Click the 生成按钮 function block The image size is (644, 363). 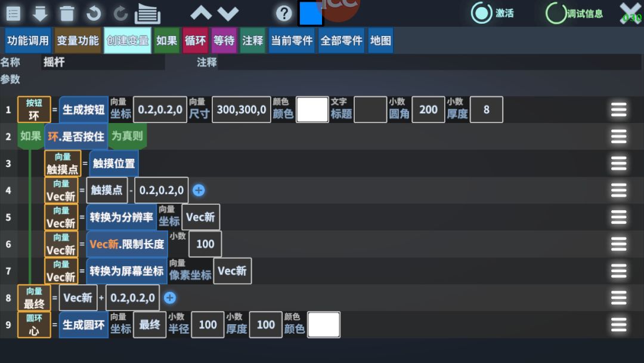click(84, 110)
